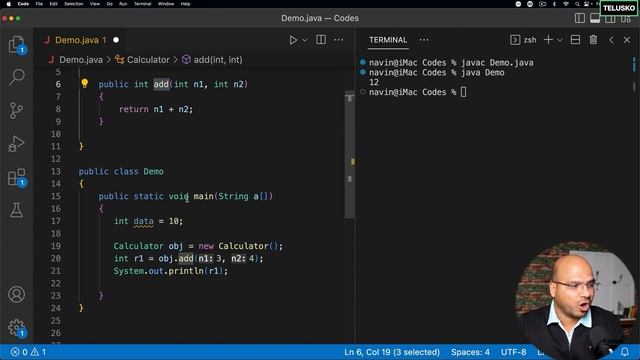Kill terminal with the trash icon
The width and height of the screenshot is (640, 360).
pos(593,40)
